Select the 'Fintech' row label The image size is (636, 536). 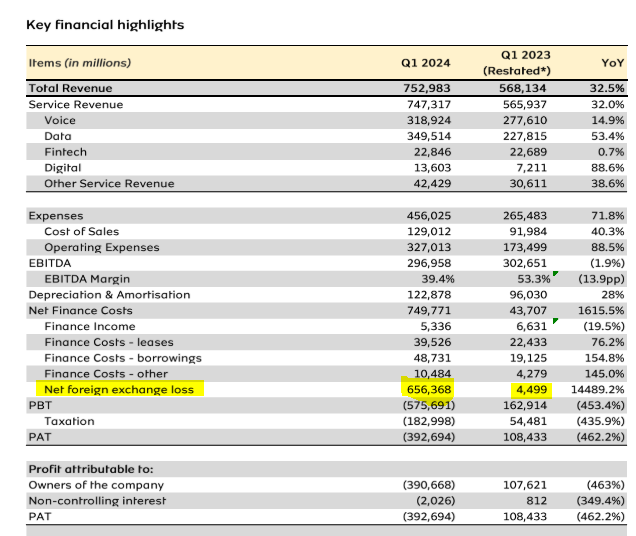tap(65, 152)
